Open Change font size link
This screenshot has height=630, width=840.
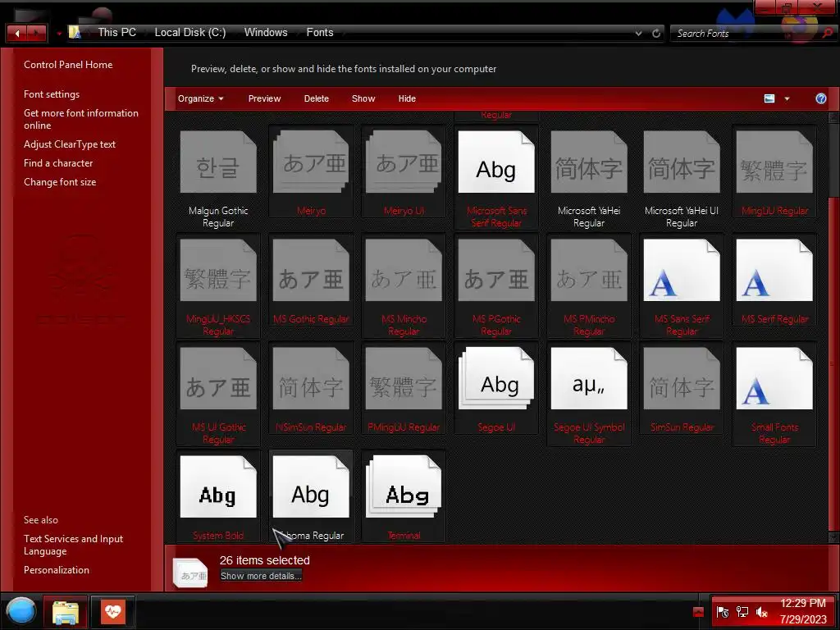60,182
